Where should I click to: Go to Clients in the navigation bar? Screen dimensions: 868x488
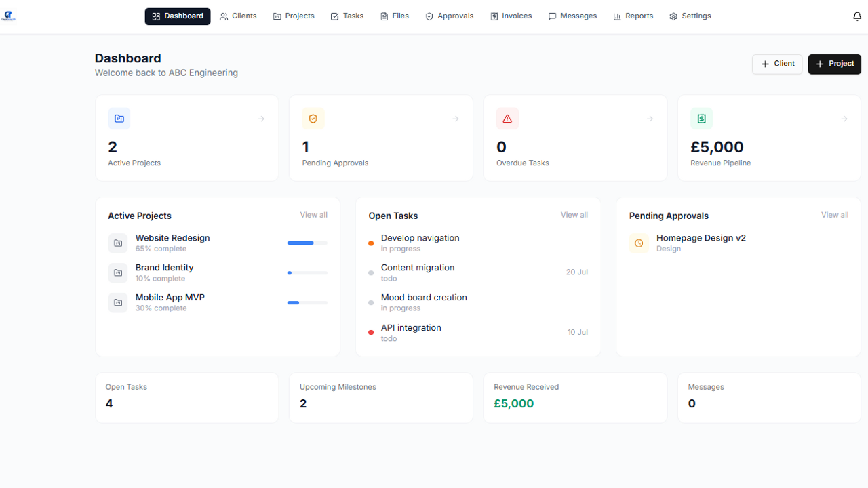click(x=239, y=16)
